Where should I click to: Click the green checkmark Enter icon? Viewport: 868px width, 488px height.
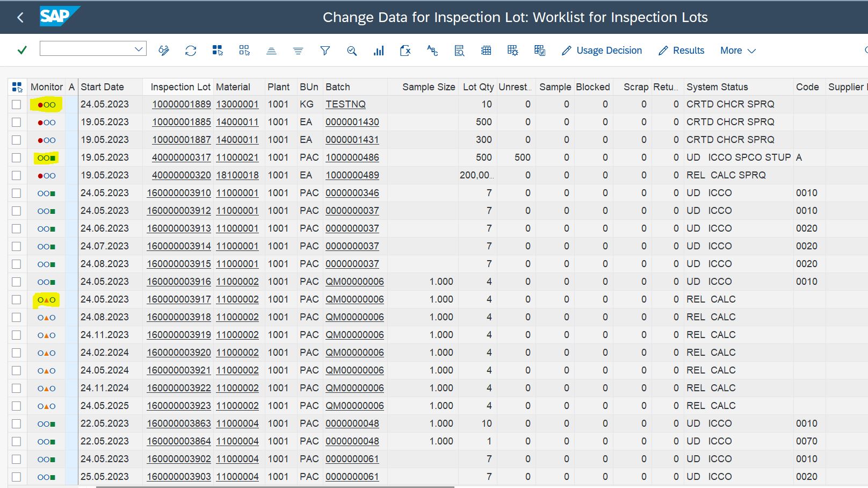22,50
